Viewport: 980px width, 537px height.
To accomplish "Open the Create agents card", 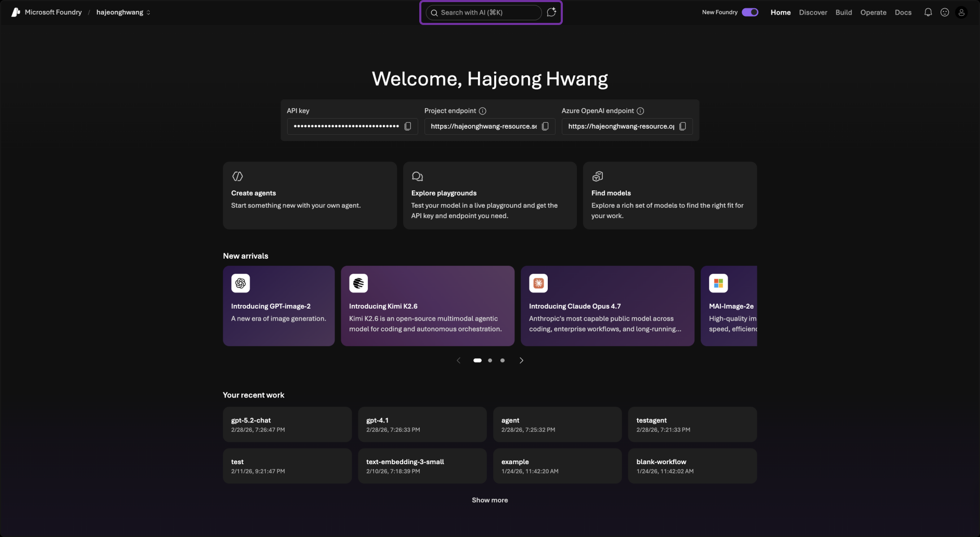I will (x=310, y=195).
